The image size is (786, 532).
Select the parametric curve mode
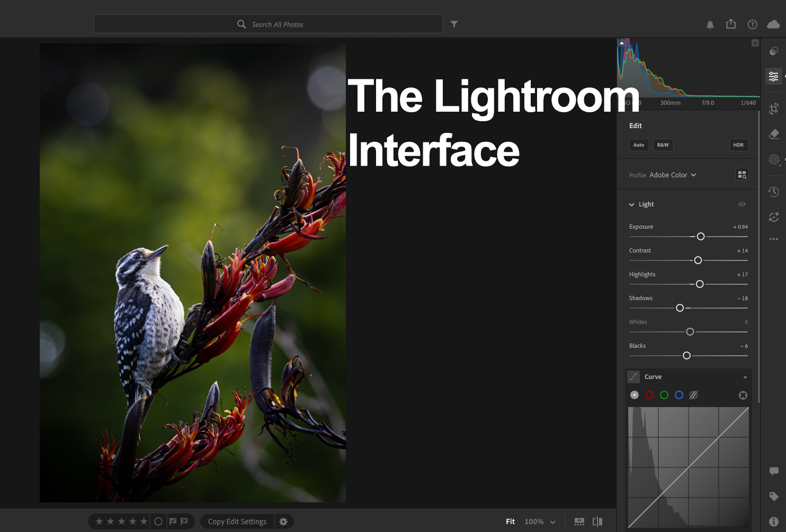pos(693,395)
